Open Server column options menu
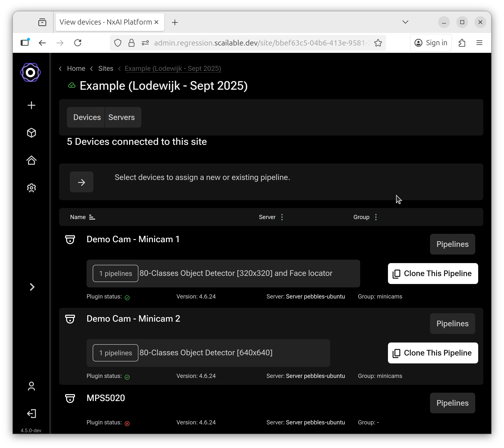 [x=282, y=217]
